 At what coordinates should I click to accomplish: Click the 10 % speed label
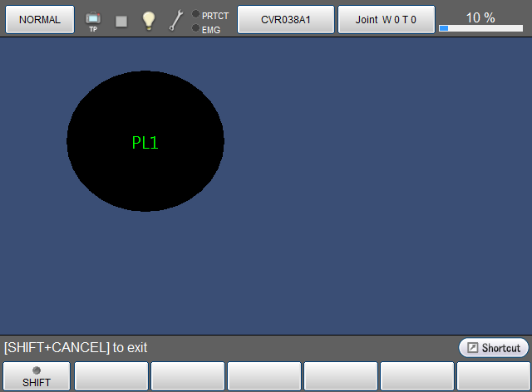(480, 17)
